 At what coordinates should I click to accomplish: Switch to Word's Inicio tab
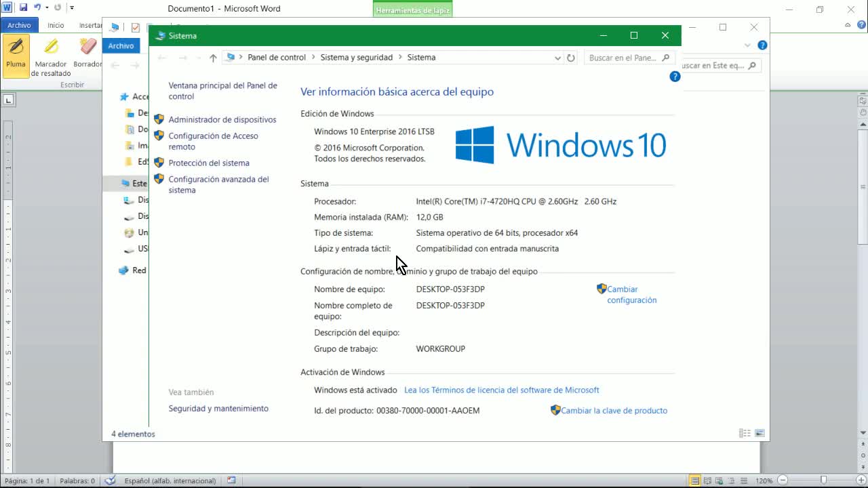click(x=56, y=25)
